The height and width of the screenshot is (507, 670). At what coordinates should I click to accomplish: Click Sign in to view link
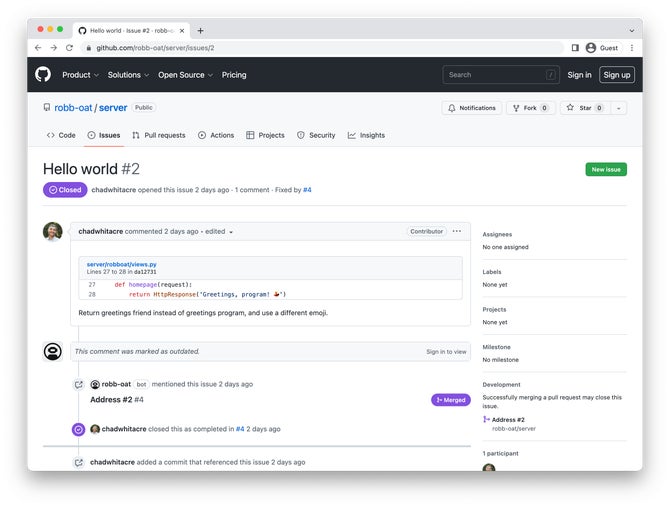pyautogui.click(x=446, y=352)
